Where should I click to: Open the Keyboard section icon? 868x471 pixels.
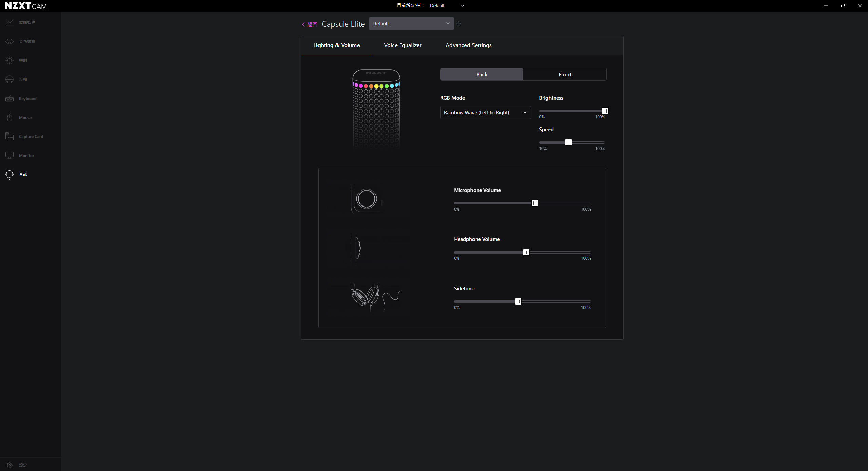[9, 99]
